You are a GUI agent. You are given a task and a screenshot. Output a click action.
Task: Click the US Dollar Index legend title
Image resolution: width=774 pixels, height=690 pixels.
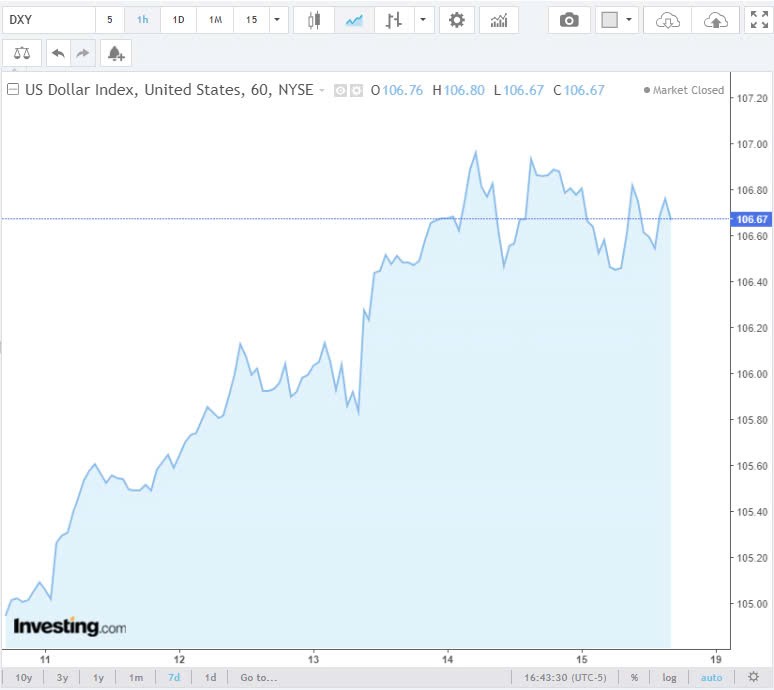point(169,90)
